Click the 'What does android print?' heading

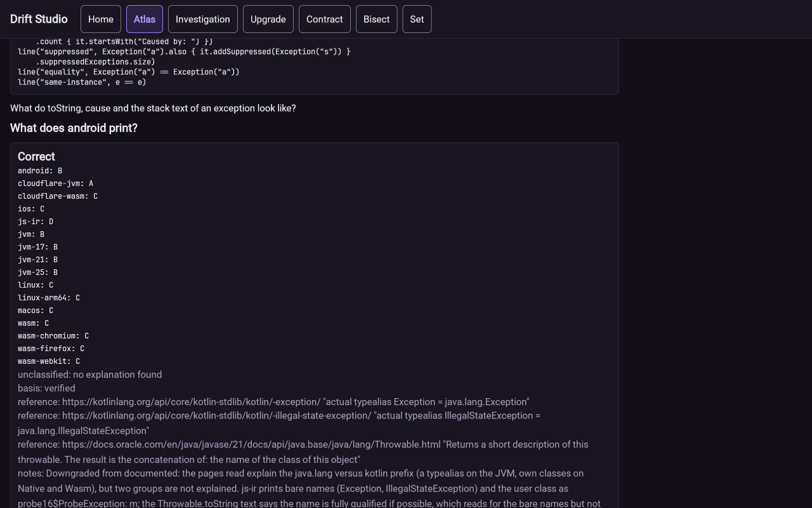pos(74,128)
